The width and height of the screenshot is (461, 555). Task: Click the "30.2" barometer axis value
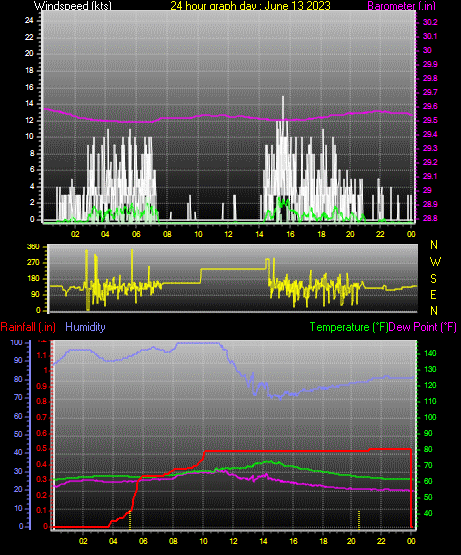[x=430, y=22]
